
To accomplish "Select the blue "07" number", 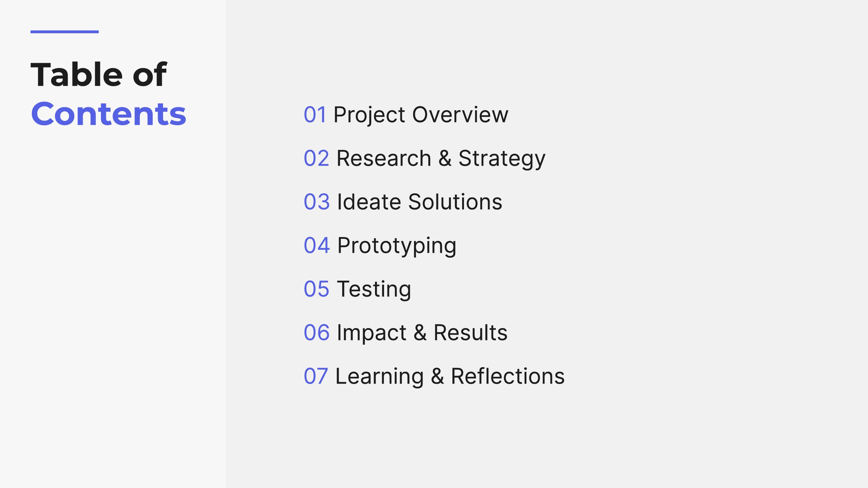I will click(316, 376).
